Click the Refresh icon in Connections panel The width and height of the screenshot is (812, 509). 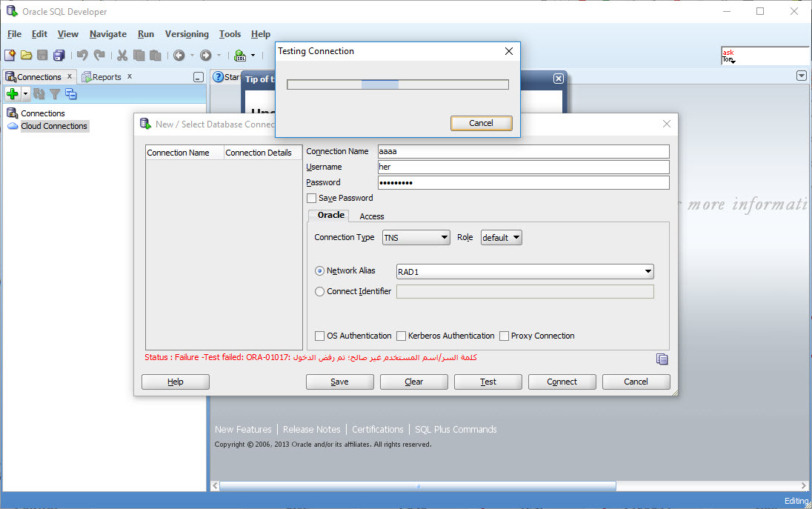[x=39, y=94]
